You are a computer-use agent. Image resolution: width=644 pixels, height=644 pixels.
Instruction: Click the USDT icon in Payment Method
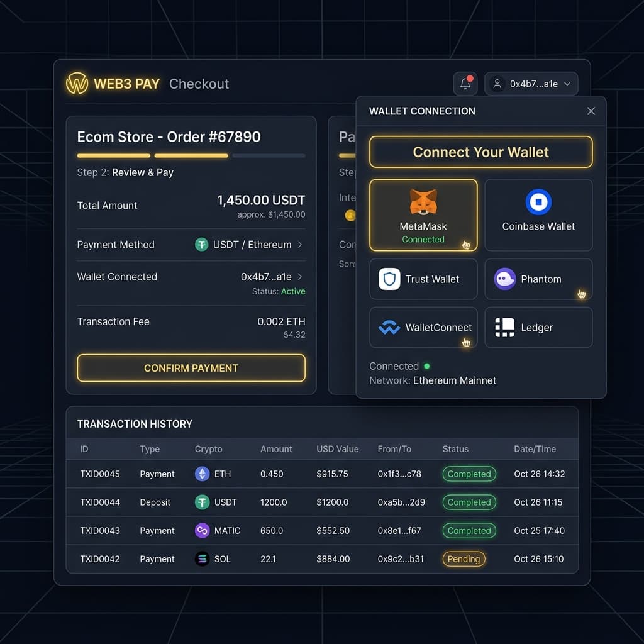pyautogui.click(x=202, y=245)
